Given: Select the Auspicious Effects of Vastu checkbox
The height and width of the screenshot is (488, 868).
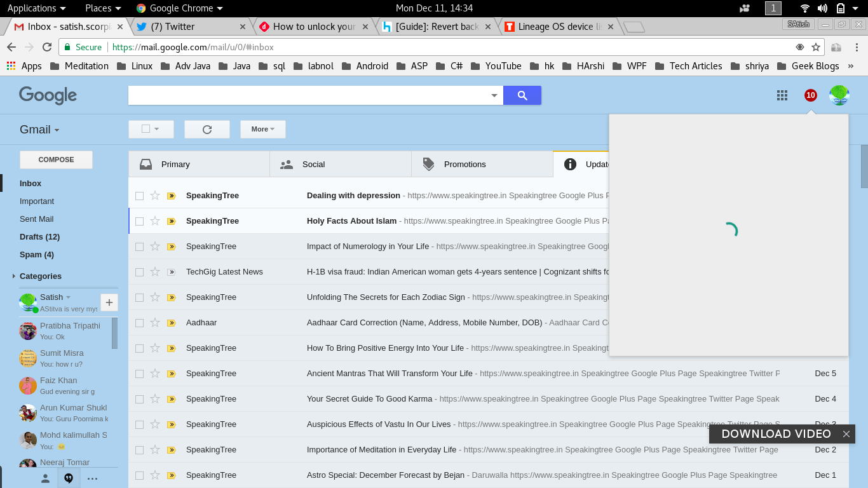Looking at the screenshot, I should 139,424.
